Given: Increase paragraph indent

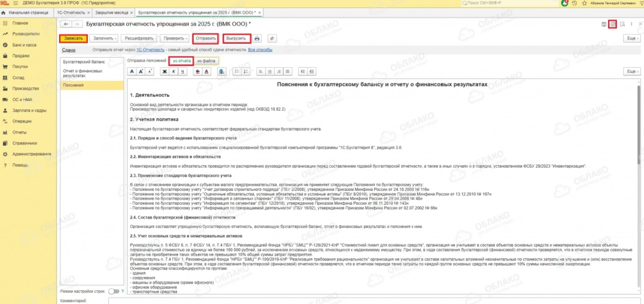Looking at the screenshot, I should click(312, 71).
